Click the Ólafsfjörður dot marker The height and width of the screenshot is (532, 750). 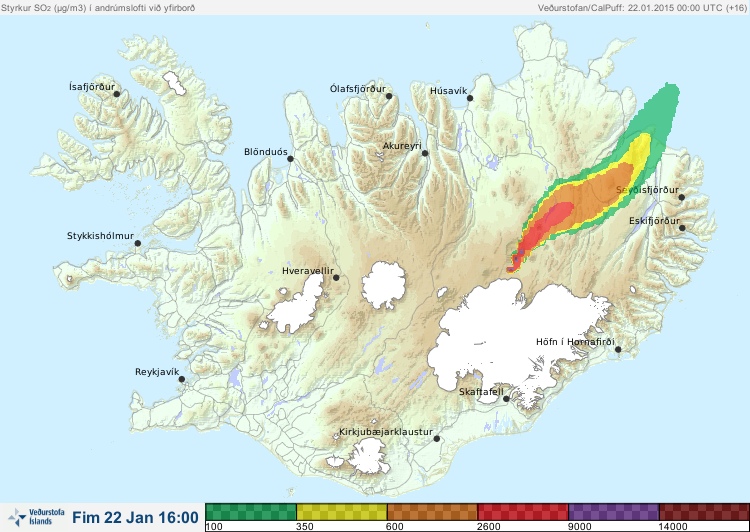pyautogui.click(x=389, y=96)
